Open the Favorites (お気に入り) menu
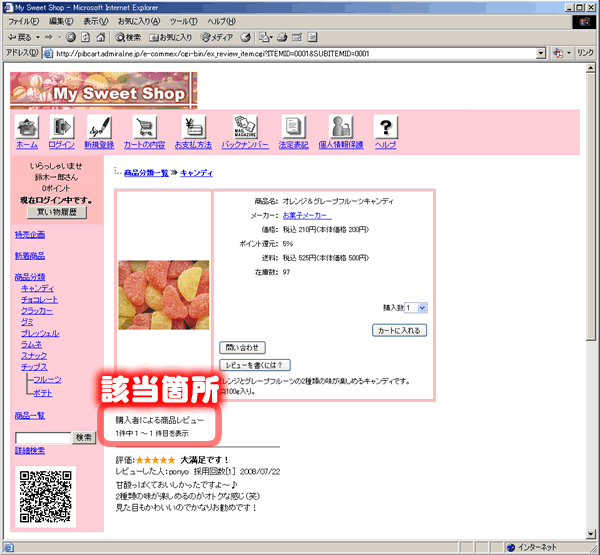600x555 pixels. pyautogui.click(x=139, y=21)
